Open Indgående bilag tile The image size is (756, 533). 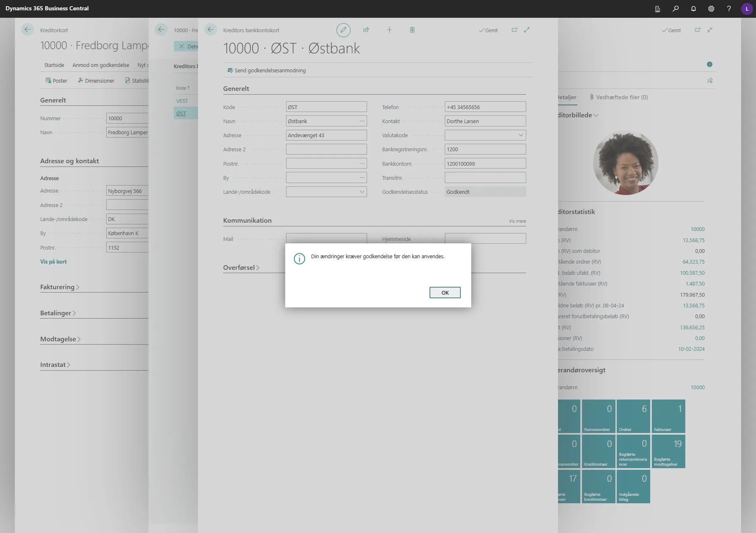coord(633,486)
